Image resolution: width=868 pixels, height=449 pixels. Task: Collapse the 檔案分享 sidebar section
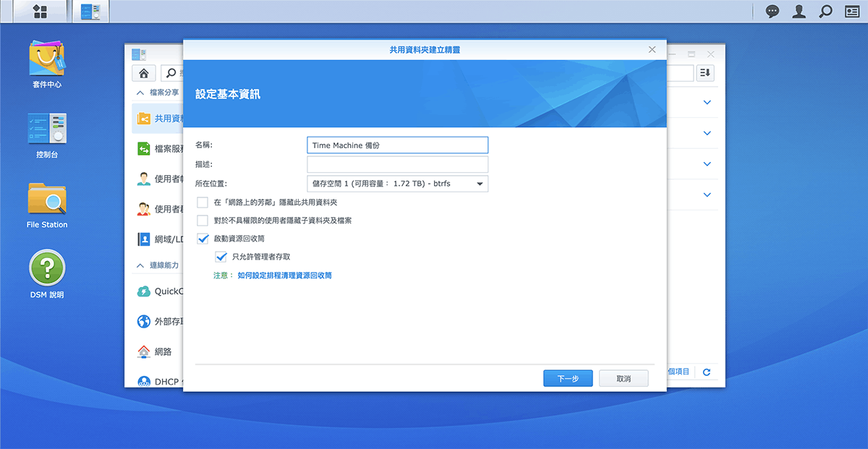(140, 93)
